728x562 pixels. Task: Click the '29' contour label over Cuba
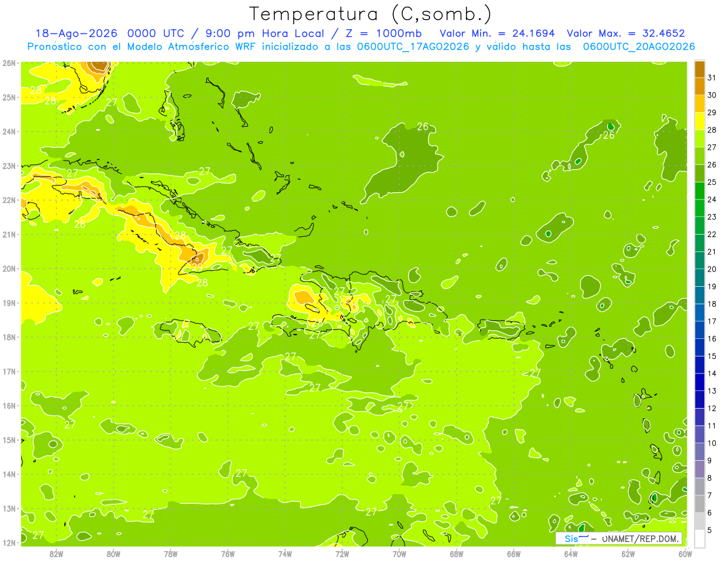click(197, 267)
